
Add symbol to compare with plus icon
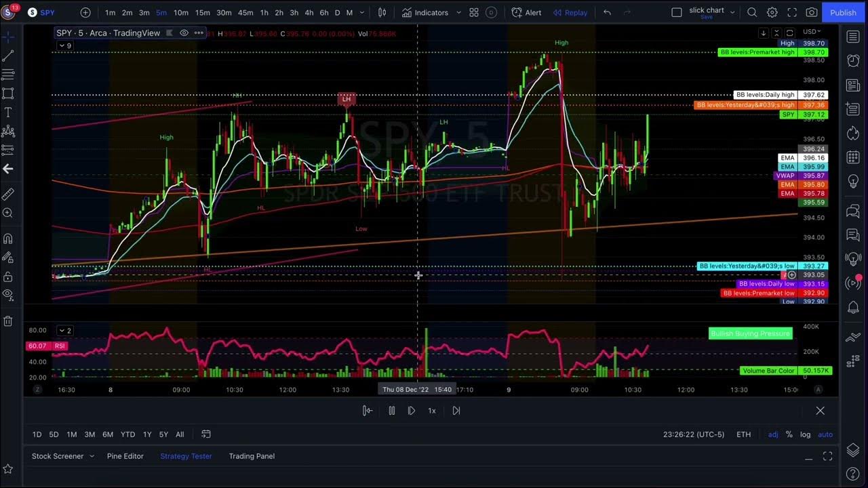(85, 12)
